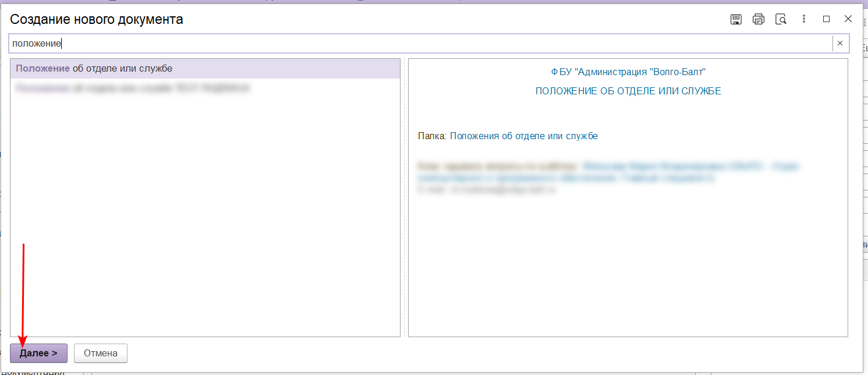This screenshot has height=375, width=868.
Task: Select "Положение об отделе или службе" template
Action: 94,69
